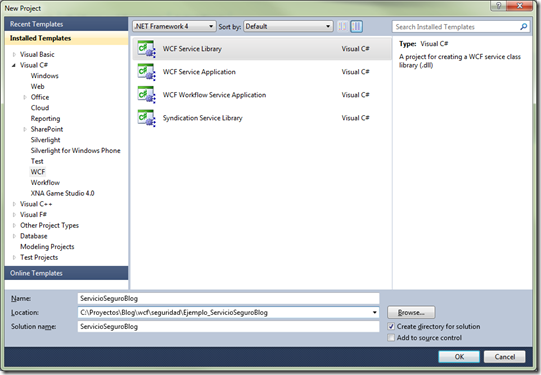Screen dimensions: 541x375
Task: Click the Solution name input field
Action: click(228, 327)
